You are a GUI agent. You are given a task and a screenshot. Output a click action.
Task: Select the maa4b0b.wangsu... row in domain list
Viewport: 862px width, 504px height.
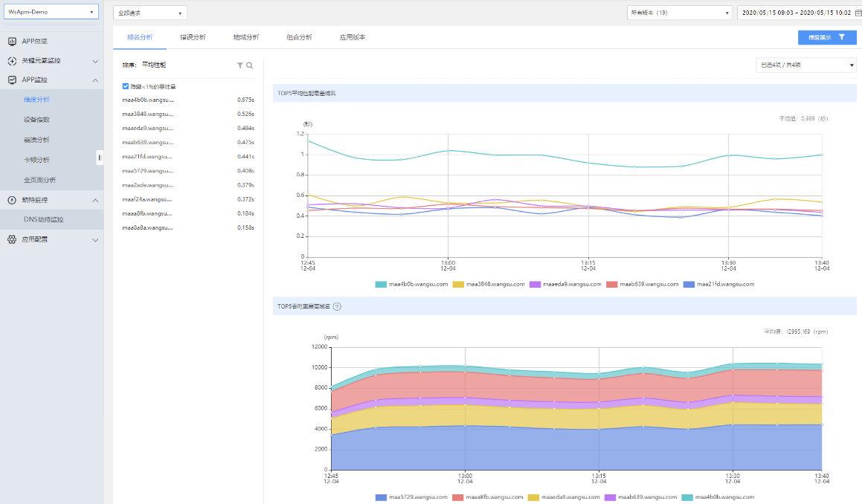pyautogui.click(x=188, y=100)
